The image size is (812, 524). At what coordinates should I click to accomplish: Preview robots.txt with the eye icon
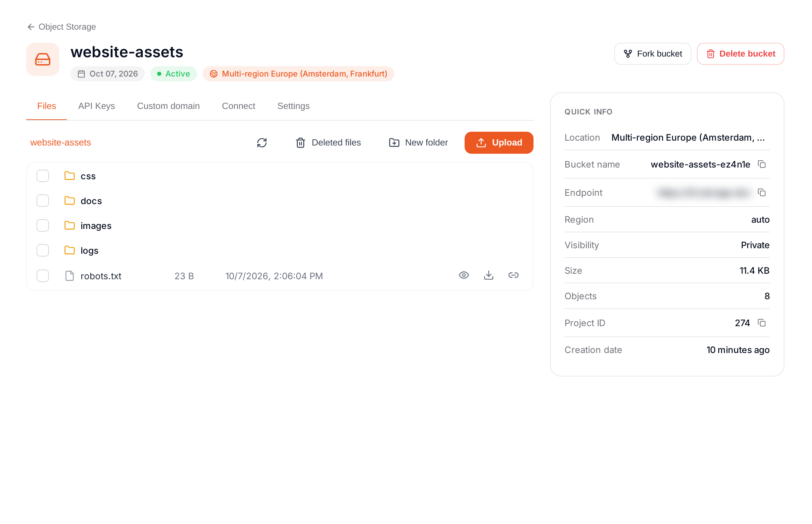pyautogui.click(x=464, y=275)
